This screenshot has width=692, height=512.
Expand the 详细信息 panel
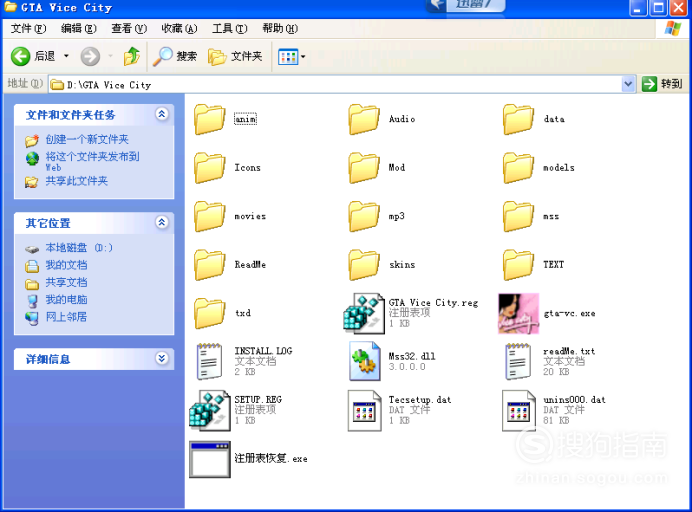pyautogui.click(x=162, y=358)
